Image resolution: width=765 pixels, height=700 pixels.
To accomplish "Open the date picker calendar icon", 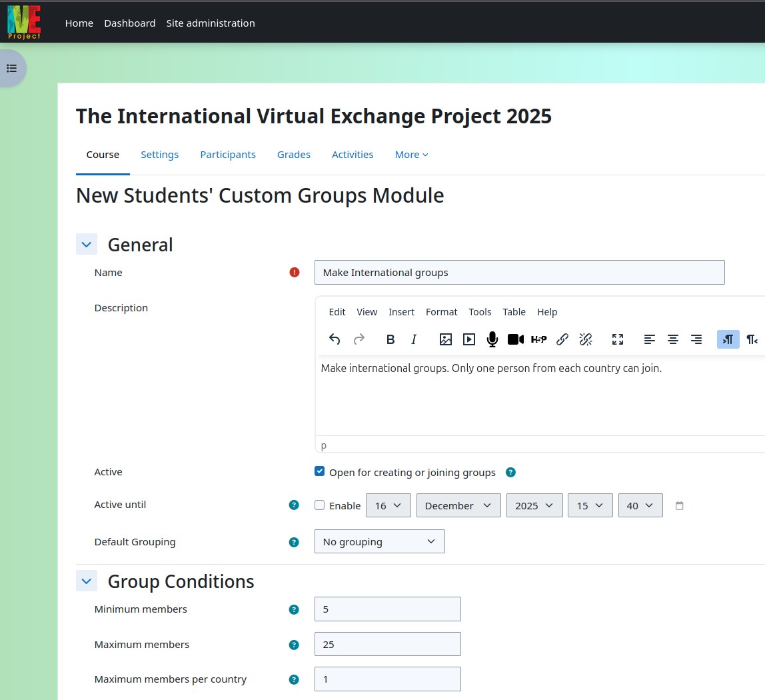I will [x=679, y=506].
